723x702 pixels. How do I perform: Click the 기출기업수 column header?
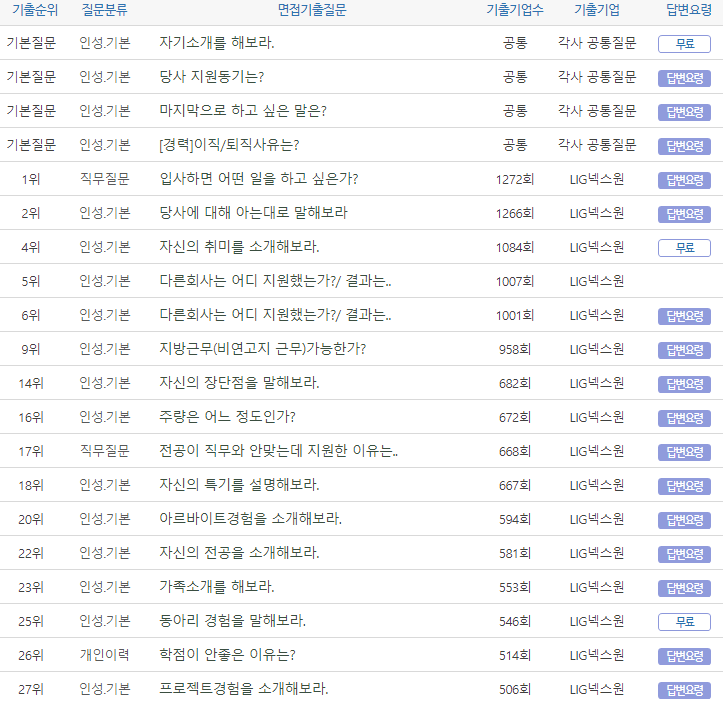pyautogui.click(x=514, y=10)
